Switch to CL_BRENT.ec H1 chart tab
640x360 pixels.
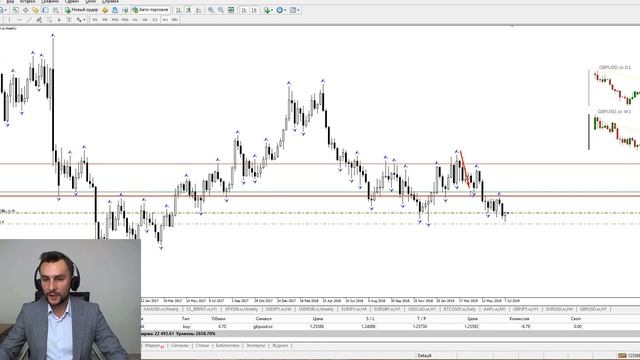(x=202, y=309)
